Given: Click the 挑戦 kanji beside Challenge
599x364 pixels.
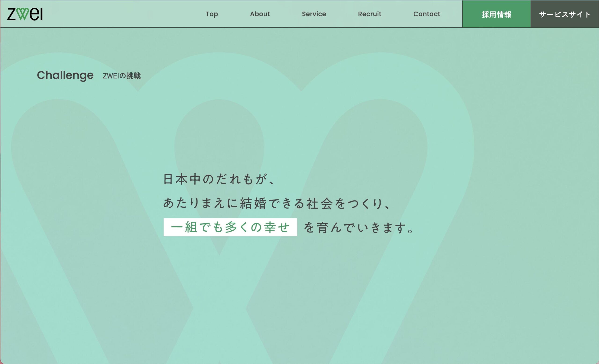Looking at the screenshot, I should (x=133, y=76).
